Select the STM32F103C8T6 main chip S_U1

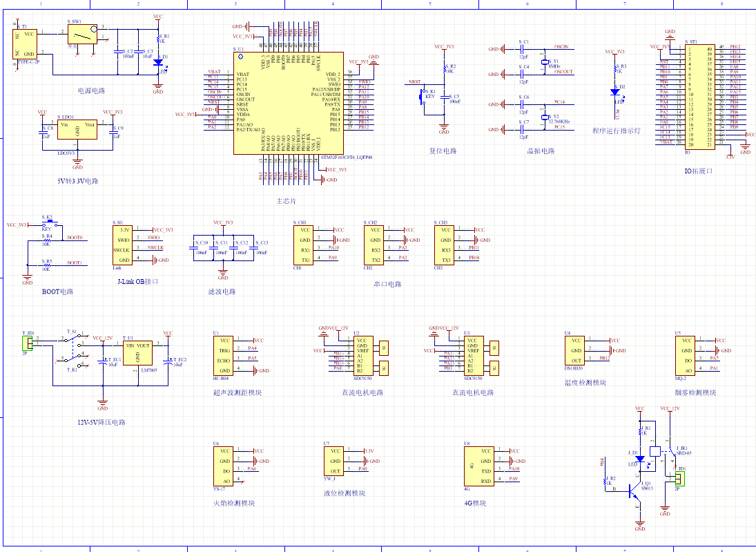[289, 103]
